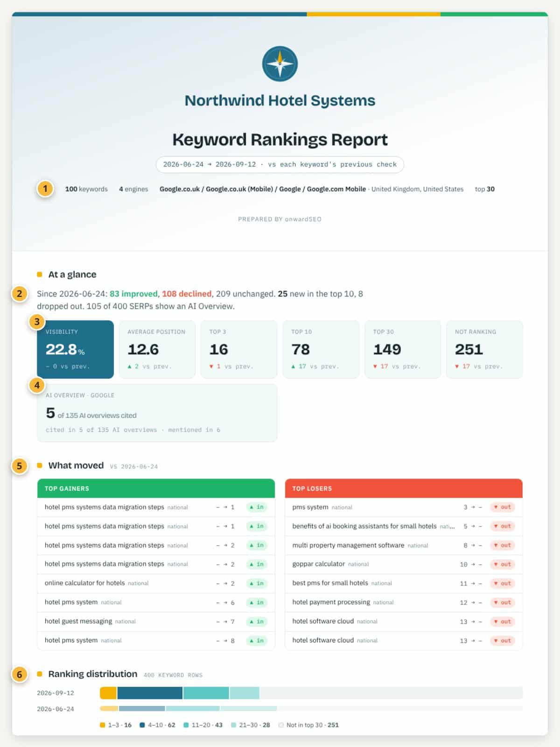Click the PREPARED BY onwardSEO line

click(x=280, y=219)
